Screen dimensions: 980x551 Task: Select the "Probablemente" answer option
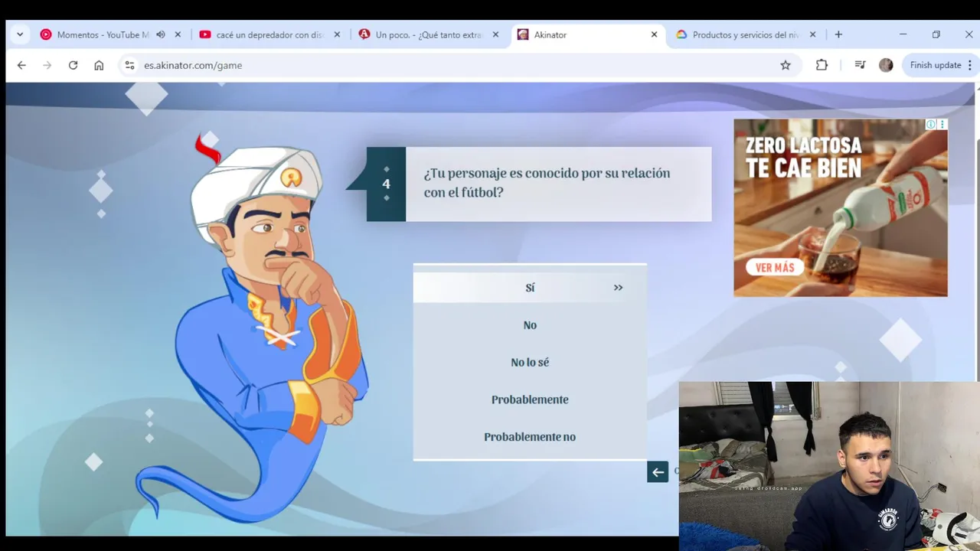(x=530, y=399)
